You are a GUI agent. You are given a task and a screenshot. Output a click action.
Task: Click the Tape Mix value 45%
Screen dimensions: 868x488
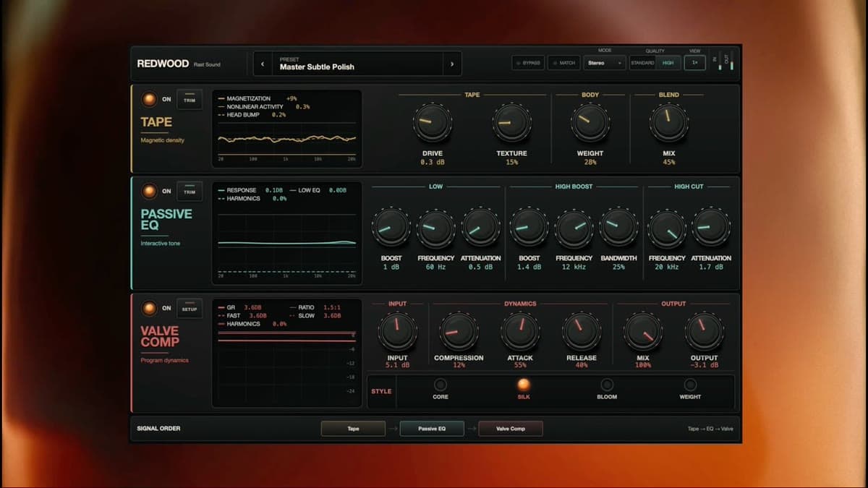(x=668, y=162)
